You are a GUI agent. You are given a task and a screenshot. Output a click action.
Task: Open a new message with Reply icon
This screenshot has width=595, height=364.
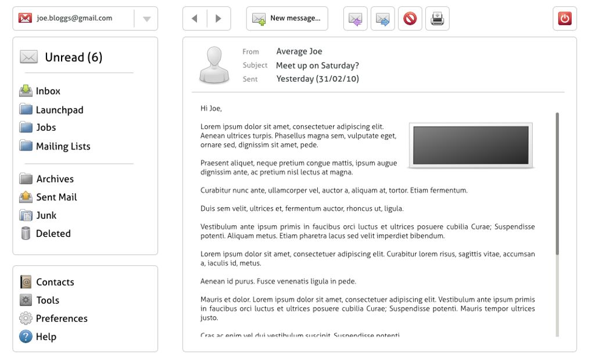point(355,18)
